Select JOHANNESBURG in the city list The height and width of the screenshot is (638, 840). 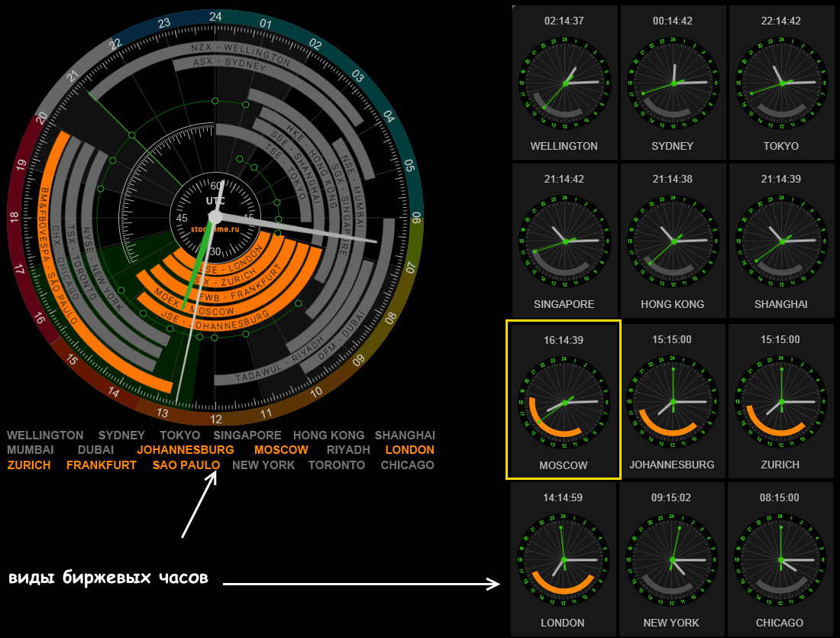point(185,450)
